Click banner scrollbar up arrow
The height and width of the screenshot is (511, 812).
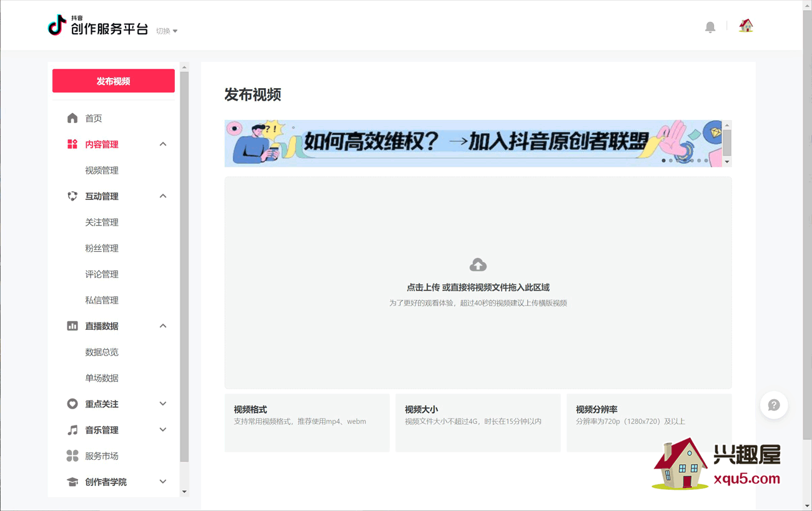[727, 125]
